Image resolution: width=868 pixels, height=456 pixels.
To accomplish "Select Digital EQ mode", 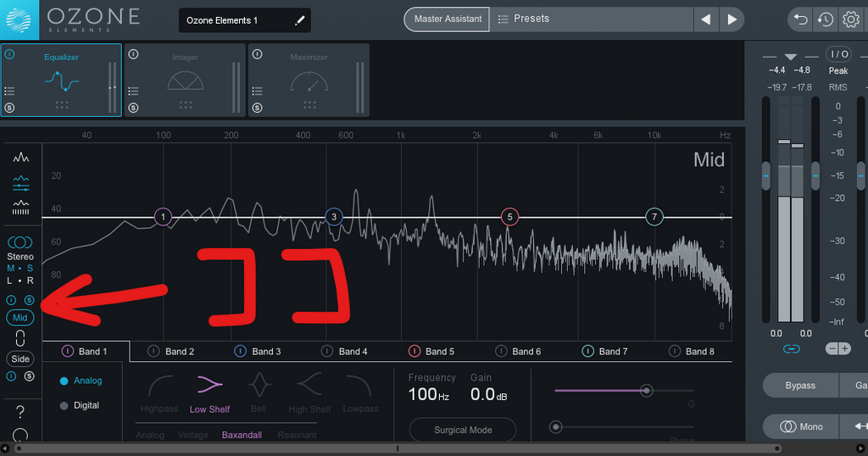I will coord(79,406).
